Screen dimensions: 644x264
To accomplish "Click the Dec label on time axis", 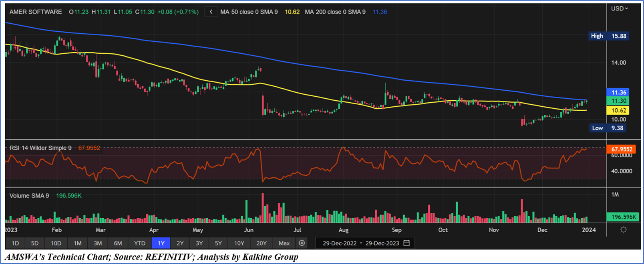I will pos(542,230).
